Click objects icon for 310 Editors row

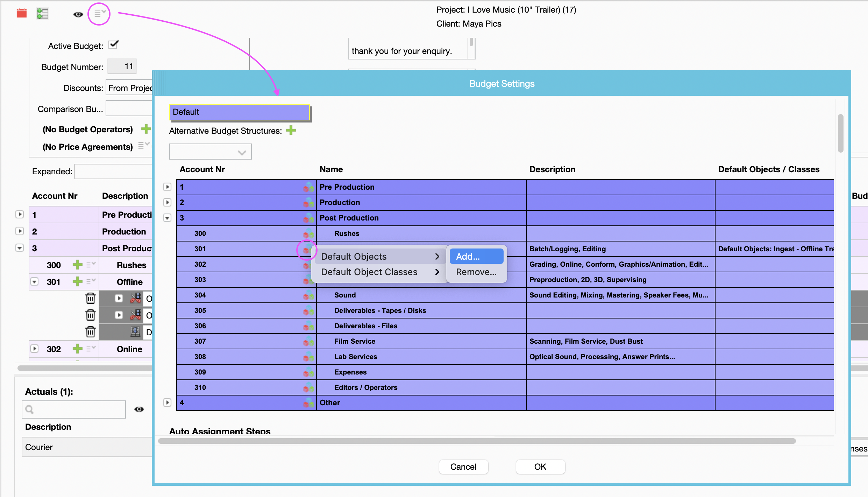pyautogui.click(x=308, y=387)
